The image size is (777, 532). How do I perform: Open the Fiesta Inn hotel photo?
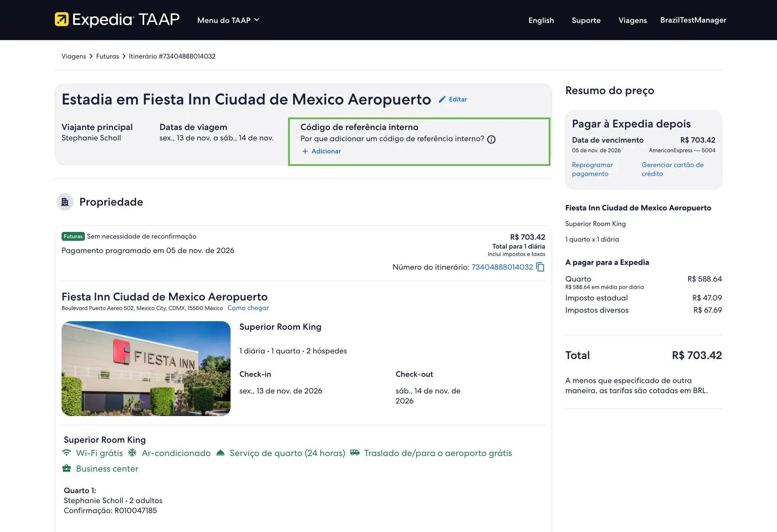[146, 369]
